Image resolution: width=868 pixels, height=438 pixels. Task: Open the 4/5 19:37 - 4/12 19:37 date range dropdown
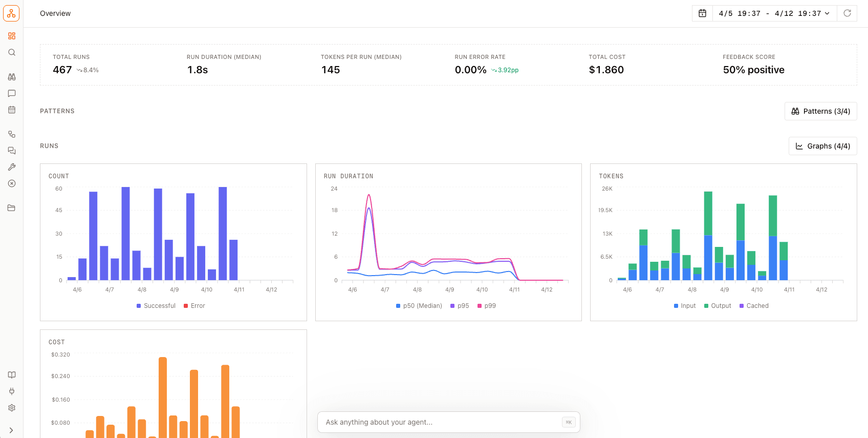tap(774, 13)
